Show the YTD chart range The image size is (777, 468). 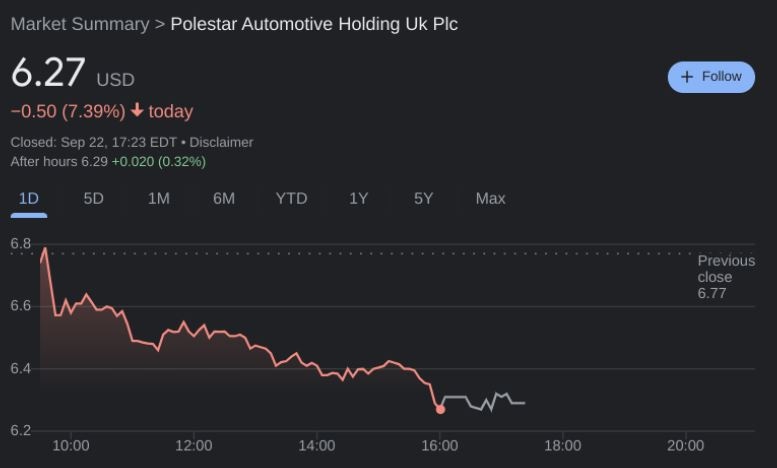tap(291, 198)
